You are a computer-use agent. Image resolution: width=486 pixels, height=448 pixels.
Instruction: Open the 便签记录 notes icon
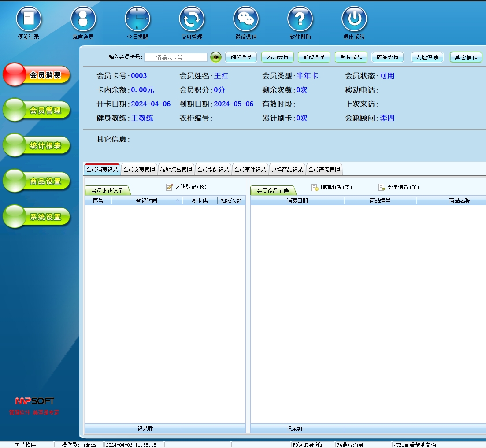[29, 19]
